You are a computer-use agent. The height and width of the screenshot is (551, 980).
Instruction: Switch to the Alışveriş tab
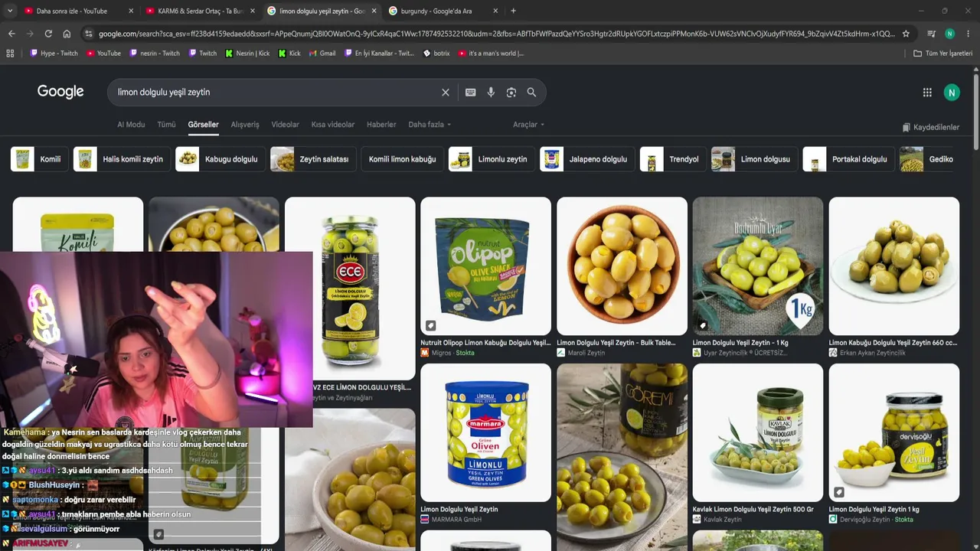[x=245, y=125]
